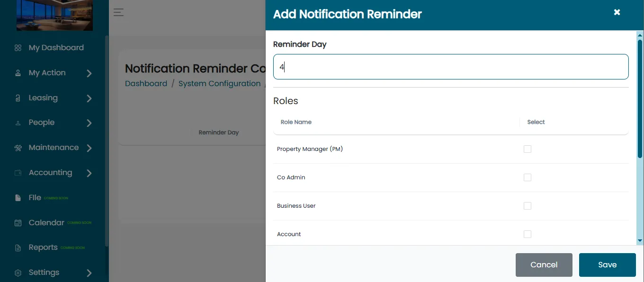
Task: Save the notification reminder
Action: click(x=608, y=265)
